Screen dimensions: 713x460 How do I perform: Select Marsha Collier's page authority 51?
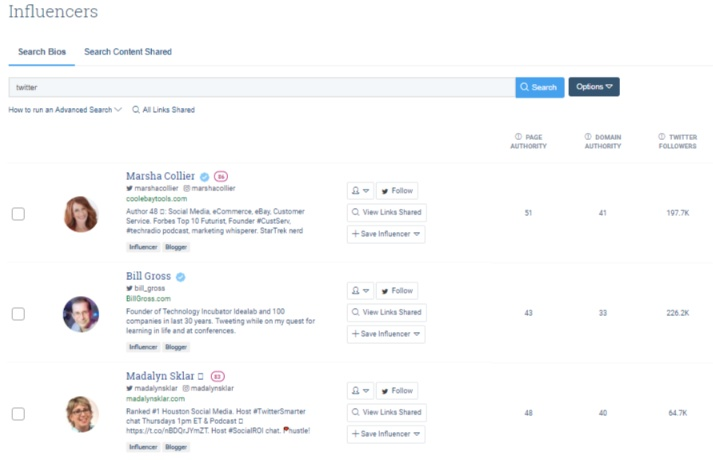click(x=528, y=213)
